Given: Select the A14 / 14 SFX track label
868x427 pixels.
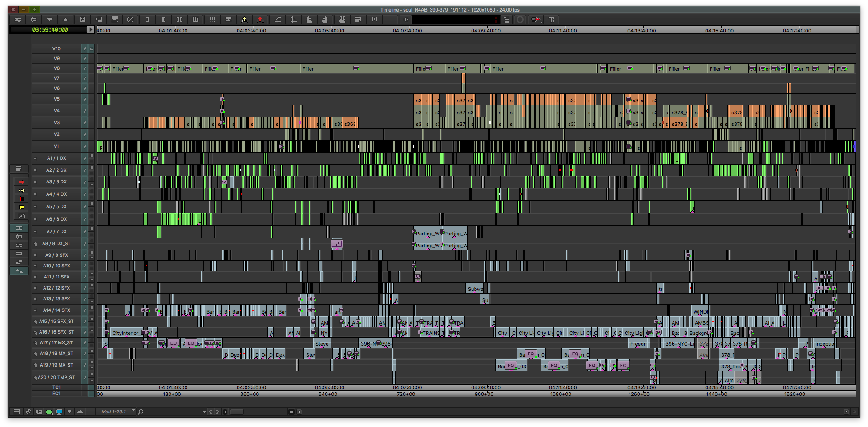Looking at the screenshot, I should click(57, 310).
